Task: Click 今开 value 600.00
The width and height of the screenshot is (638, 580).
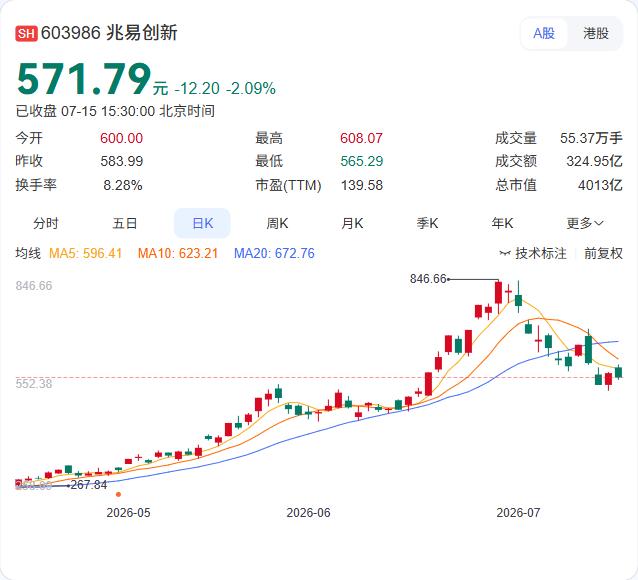Action: tap(122, 138)
